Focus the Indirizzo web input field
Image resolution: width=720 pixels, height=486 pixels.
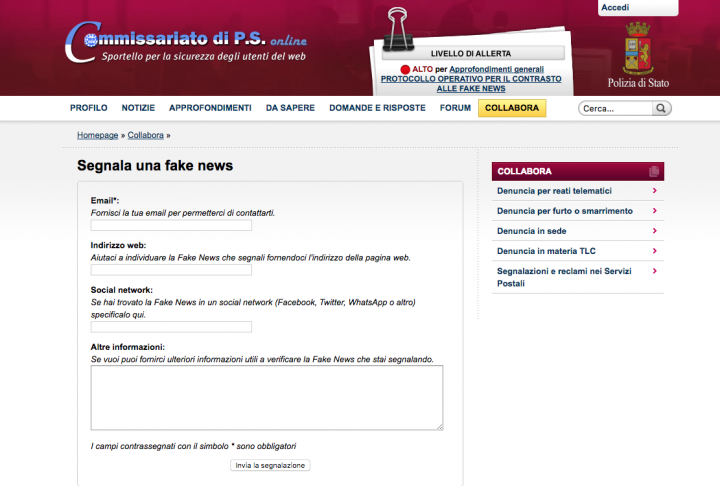[x=171, y=270]
